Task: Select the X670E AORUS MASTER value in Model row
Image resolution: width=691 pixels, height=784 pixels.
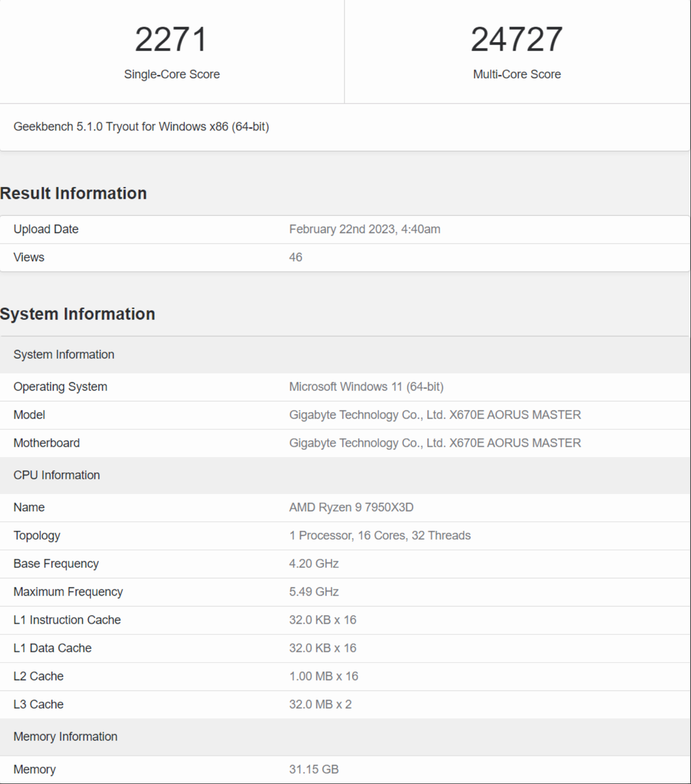Action: tap(435, 415)
